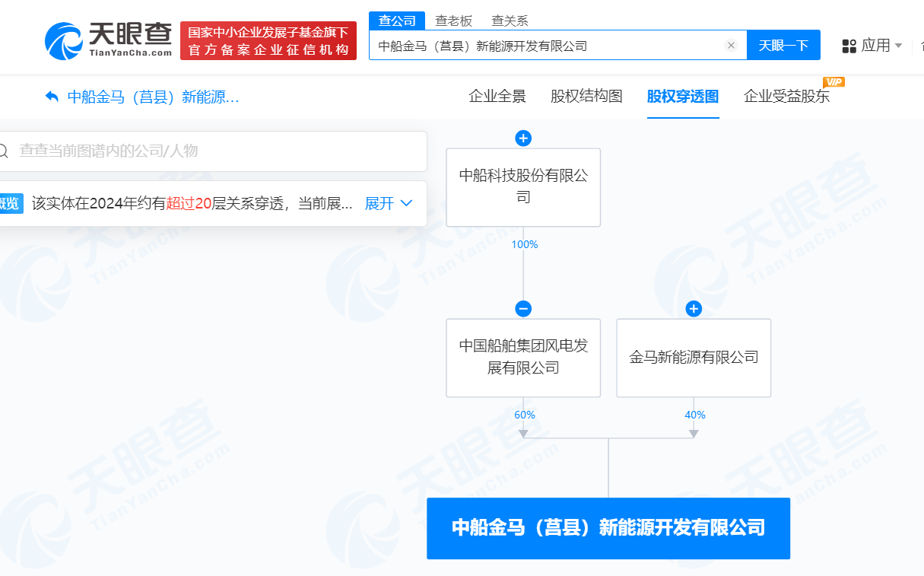This screenshot has height=576, width=924.
Task: Click the back arrow beside company name
Action: click(x=52, y=97)
